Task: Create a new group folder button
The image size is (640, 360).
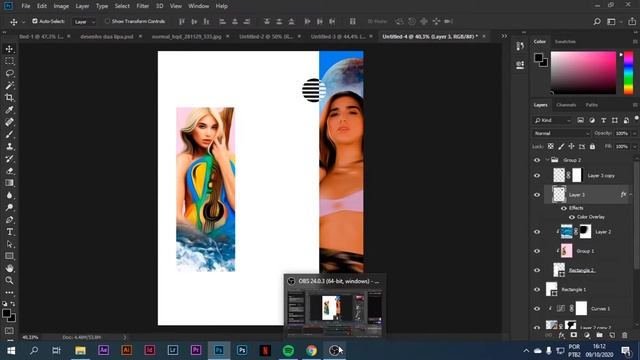Action: tap(599, 335)
